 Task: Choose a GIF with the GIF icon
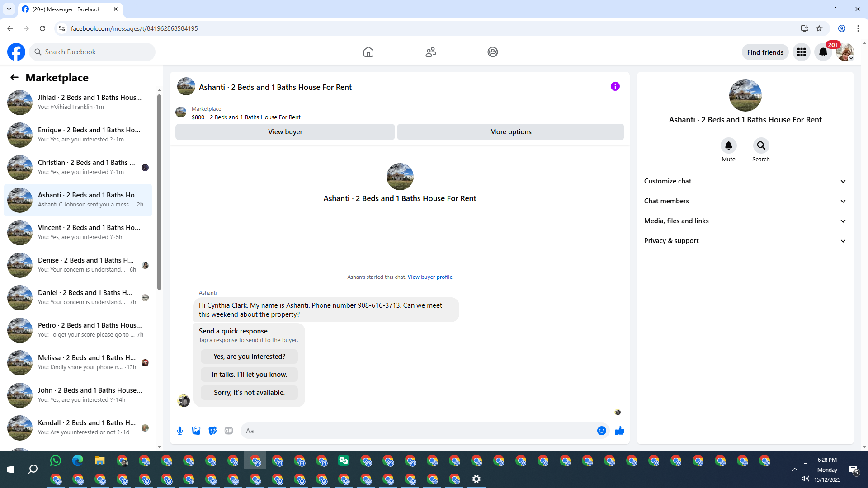coord(229,431)
